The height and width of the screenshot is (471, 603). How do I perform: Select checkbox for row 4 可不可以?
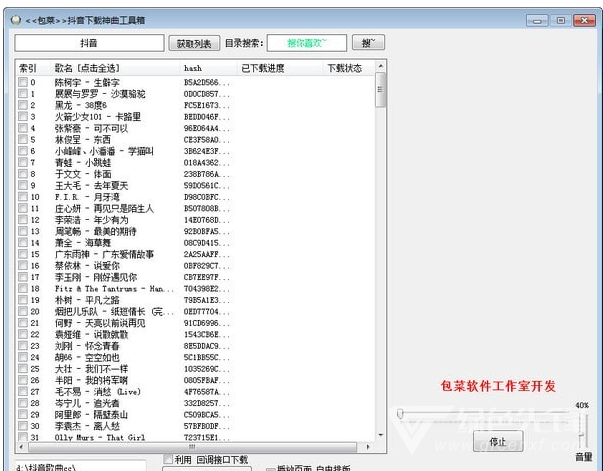point(23,128)
